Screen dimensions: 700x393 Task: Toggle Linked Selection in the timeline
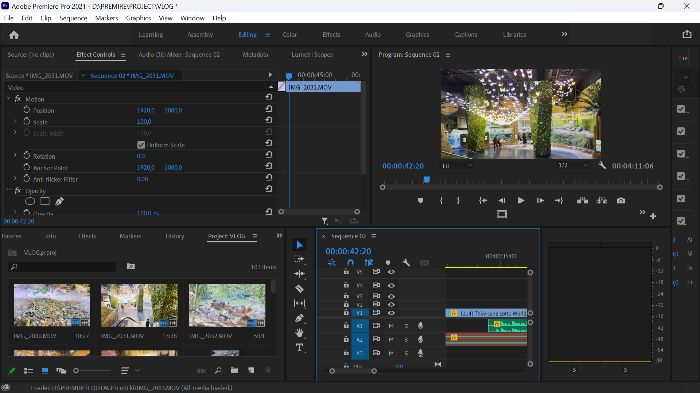click(369, 263)
